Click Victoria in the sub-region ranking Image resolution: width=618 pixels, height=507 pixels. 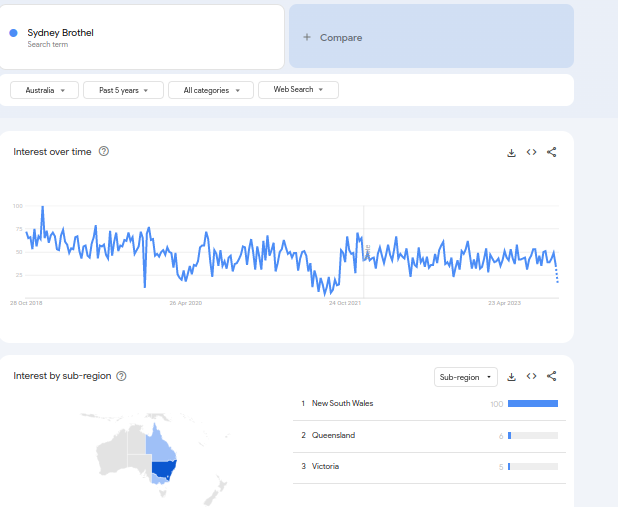pos(327,467)
